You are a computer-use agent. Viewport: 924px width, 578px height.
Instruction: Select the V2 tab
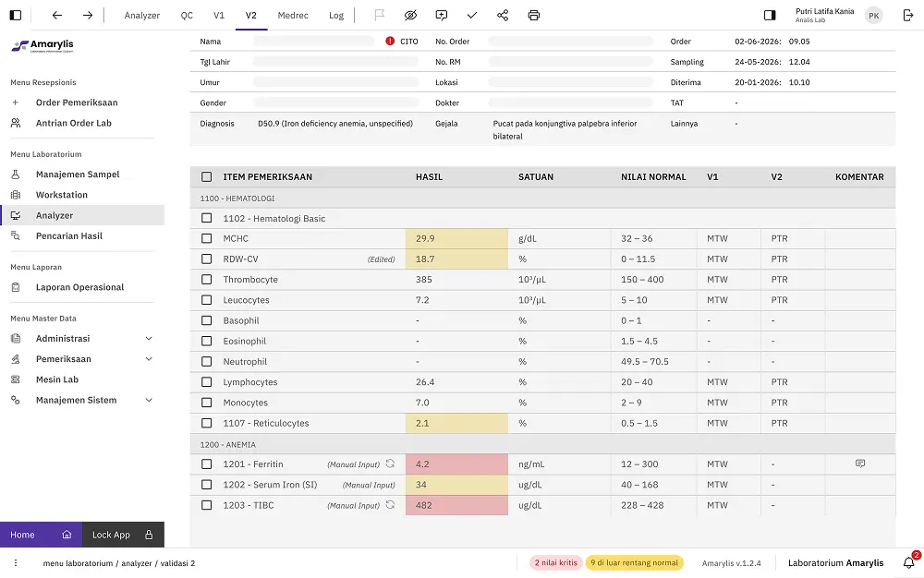[251, 16]
